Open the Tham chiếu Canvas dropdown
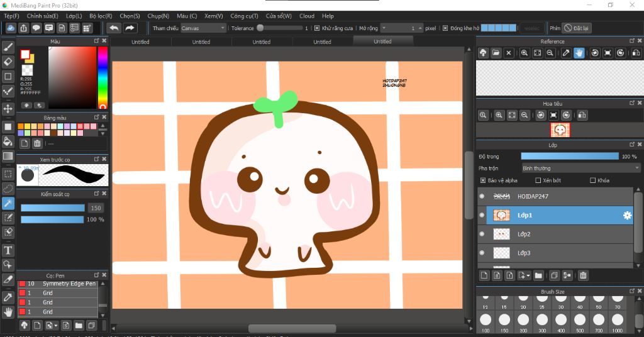The image size is (644, 337). [204, 28]
